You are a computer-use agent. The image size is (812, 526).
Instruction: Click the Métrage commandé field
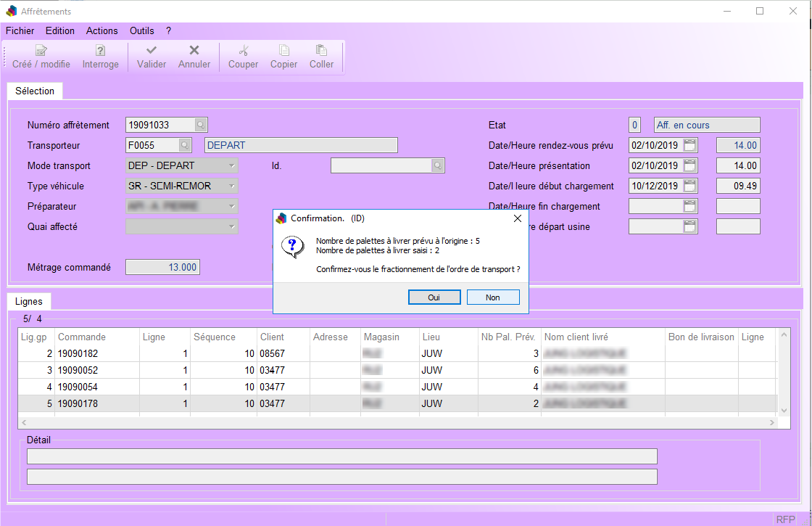point(162,268)
